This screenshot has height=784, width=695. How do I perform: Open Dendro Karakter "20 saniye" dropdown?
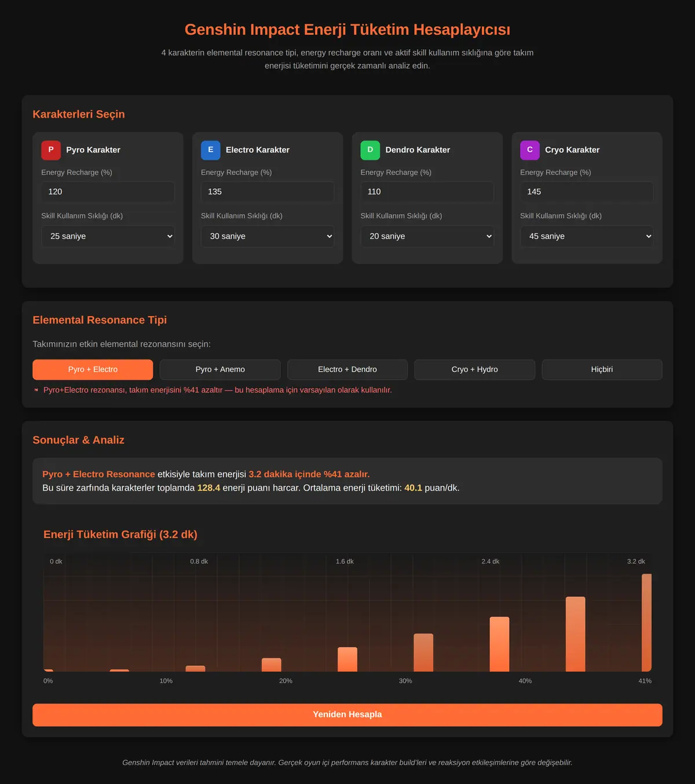point(427,236)
